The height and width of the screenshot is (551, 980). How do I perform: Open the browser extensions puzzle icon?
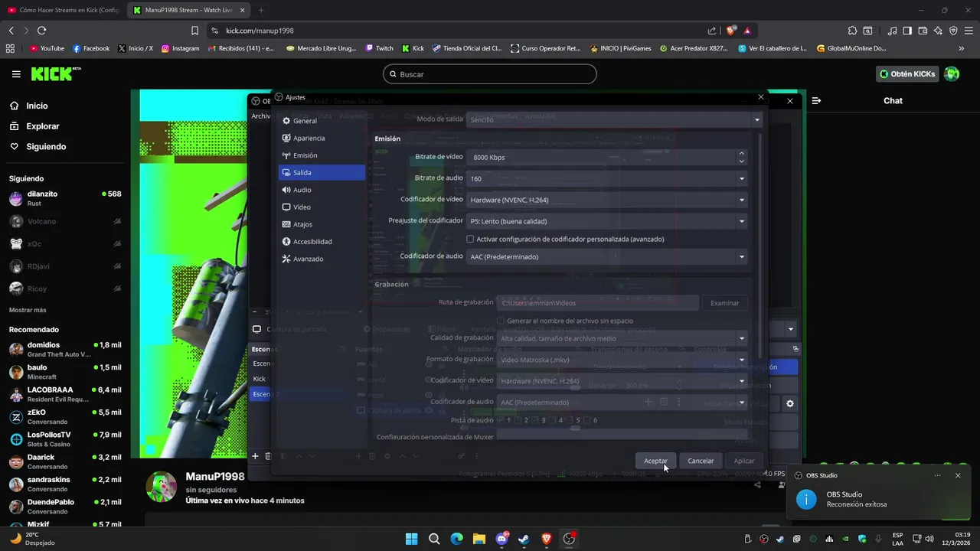click(x=852, y=31)
